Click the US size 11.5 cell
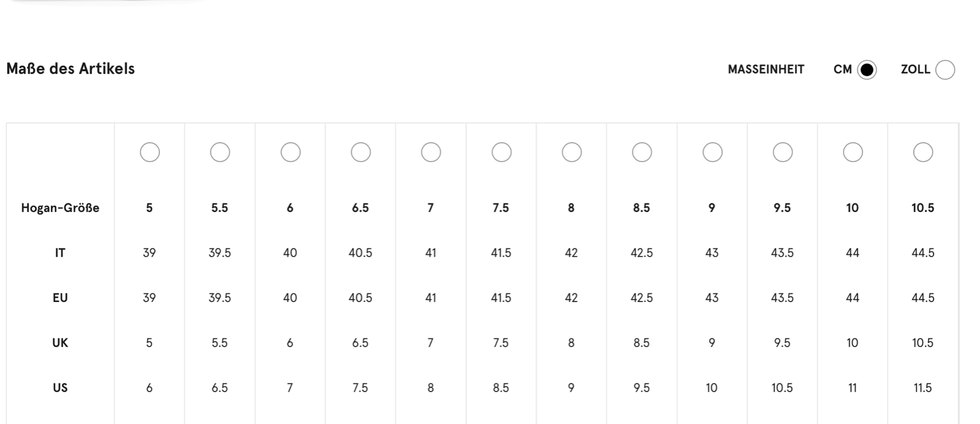 click(x=923, y=388)
